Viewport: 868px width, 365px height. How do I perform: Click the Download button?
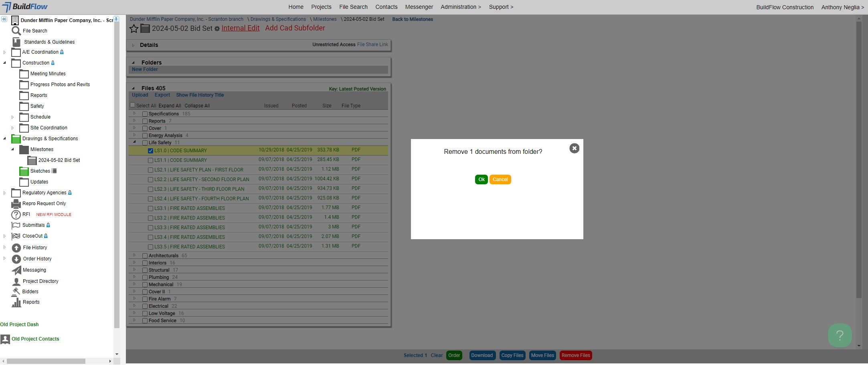pyautogui.click(x=482, y=355)
